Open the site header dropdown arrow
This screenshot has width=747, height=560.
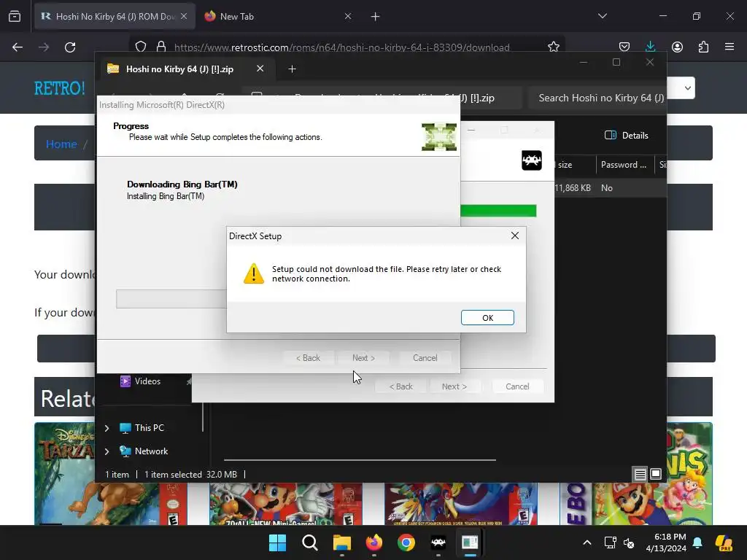[687, 88]
